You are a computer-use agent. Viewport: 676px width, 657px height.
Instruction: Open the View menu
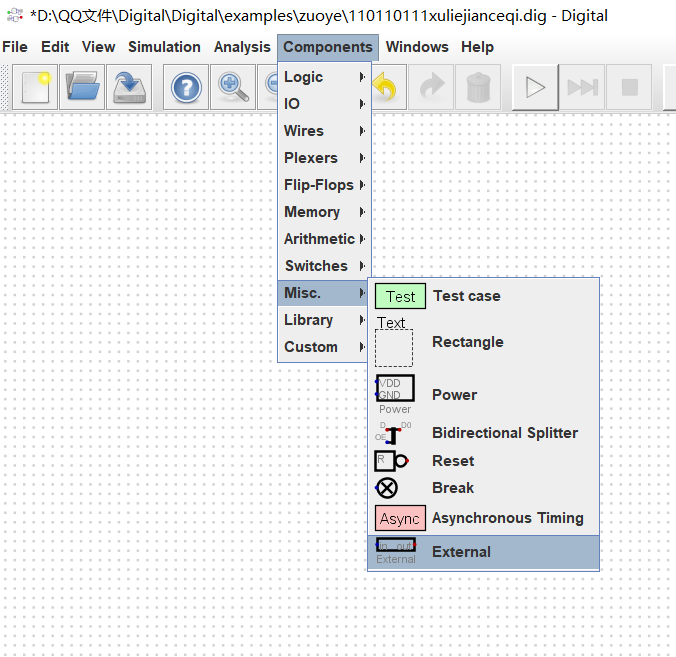point(98,47)
